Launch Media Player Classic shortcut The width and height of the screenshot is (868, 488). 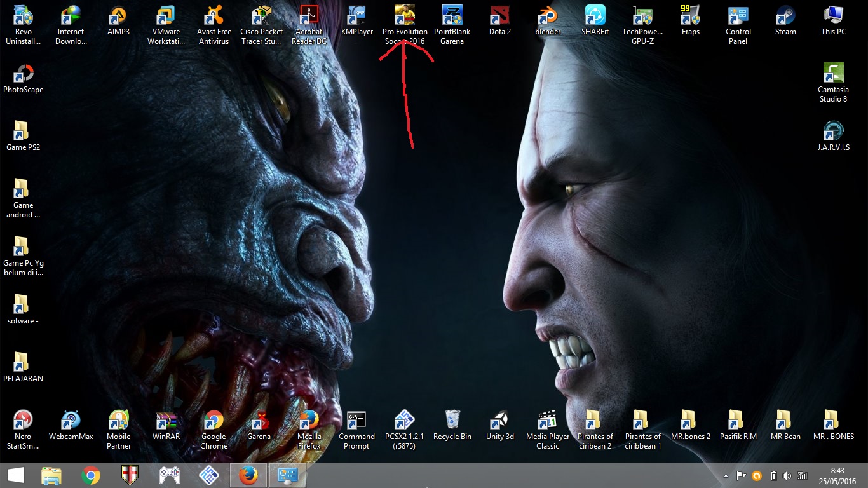(548, 430)
